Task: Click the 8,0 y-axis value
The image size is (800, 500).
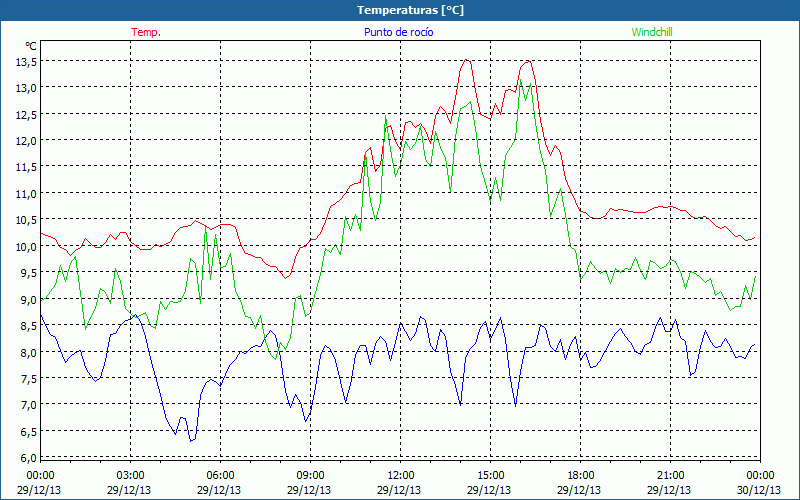Action: tap(30, 352)
